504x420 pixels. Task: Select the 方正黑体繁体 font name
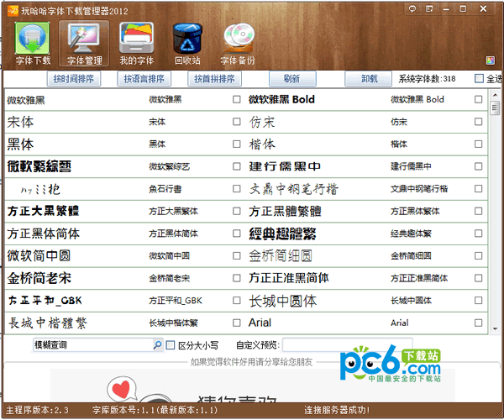pyautogui.click(x=415, y=211)
